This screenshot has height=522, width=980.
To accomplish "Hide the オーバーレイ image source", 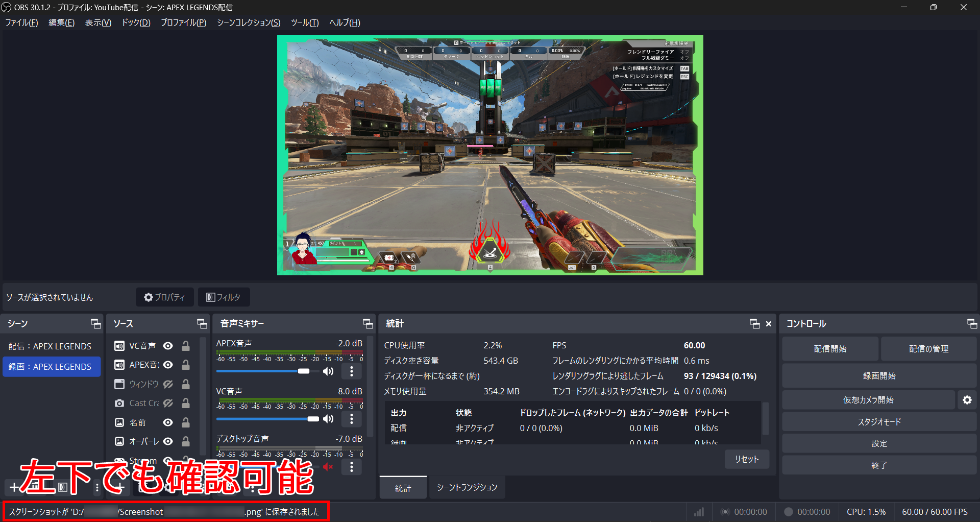I will (x=168, y=441).
